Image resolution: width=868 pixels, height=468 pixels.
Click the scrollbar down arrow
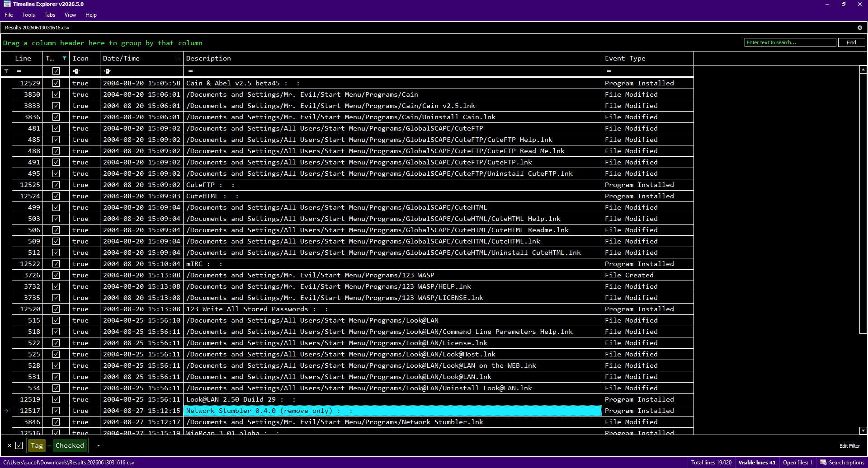863,431
